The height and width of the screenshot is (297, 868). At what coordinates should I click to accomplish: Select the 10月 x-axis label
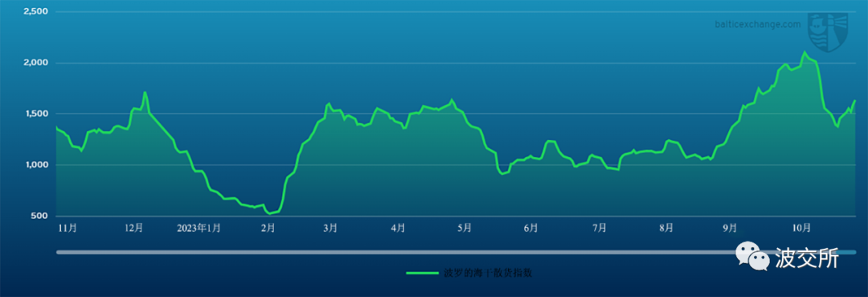801,228
